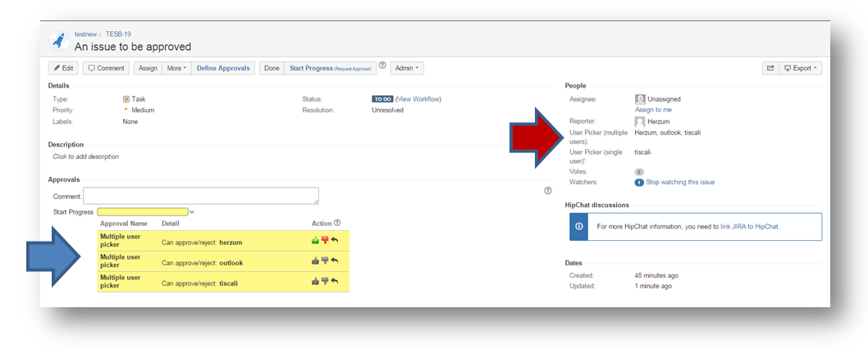
Task: Expand the Admin dropdown
Action: tap(407, 68)
